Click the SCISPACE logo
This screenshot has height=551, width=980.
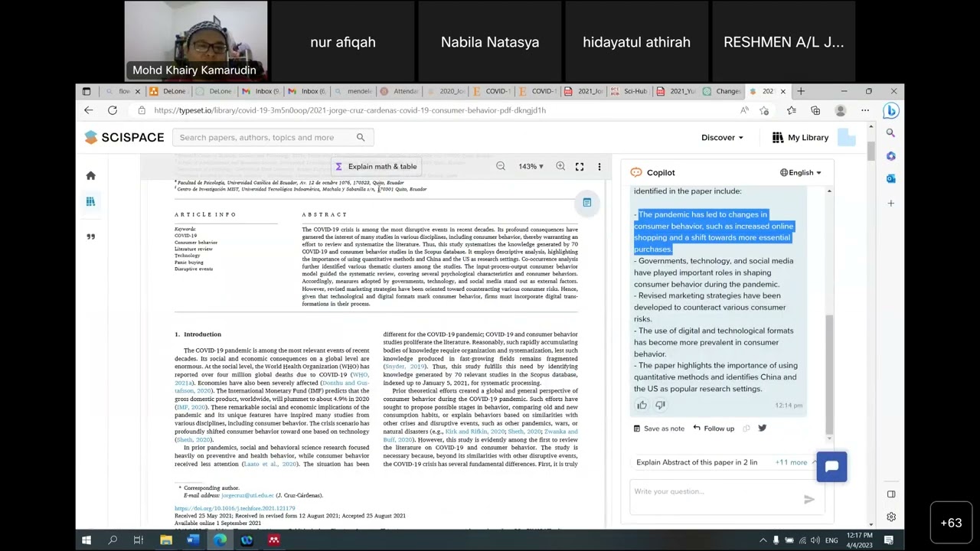[124, 137]
